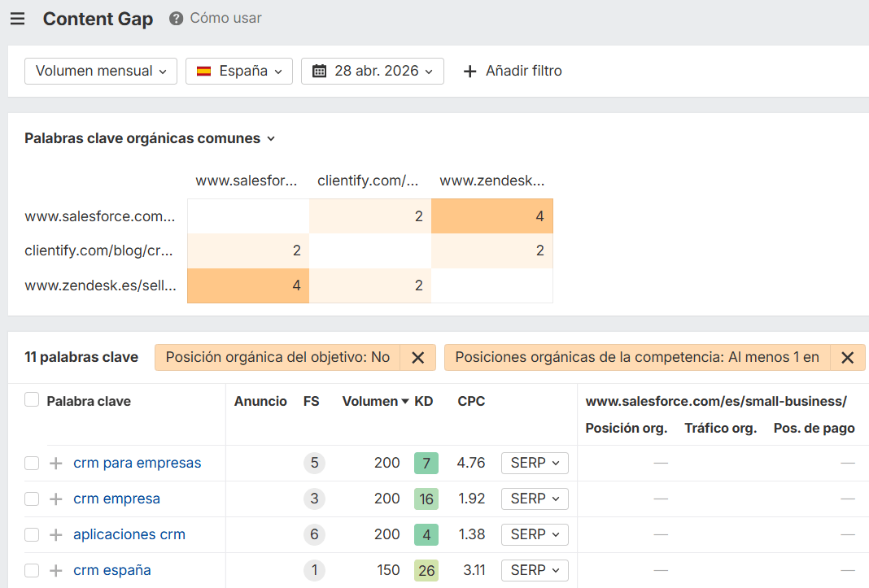Sort by Volumen column header
869x588 pixels.
click(x=375, y=401)
